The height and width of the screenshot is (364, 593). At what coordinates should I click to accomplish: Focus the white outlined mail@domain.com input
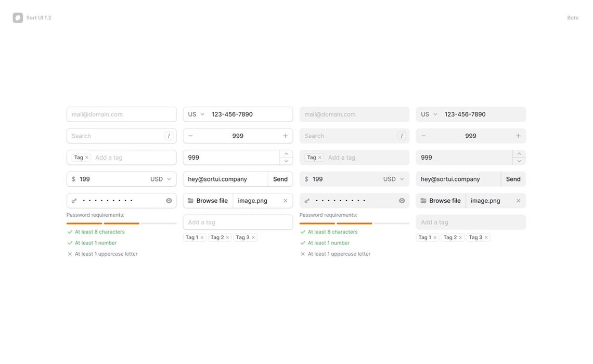tap(121, 114)
